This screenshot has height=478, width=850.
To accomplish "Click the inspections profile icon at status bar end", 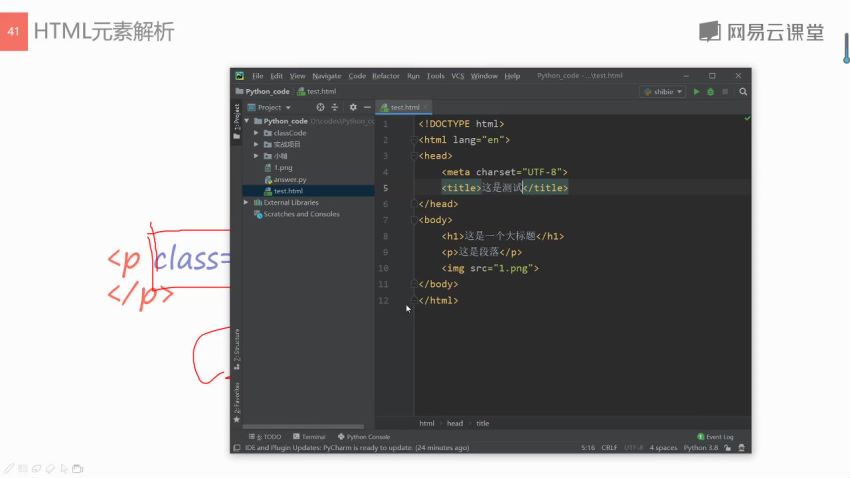I will (x=742, y=448).
